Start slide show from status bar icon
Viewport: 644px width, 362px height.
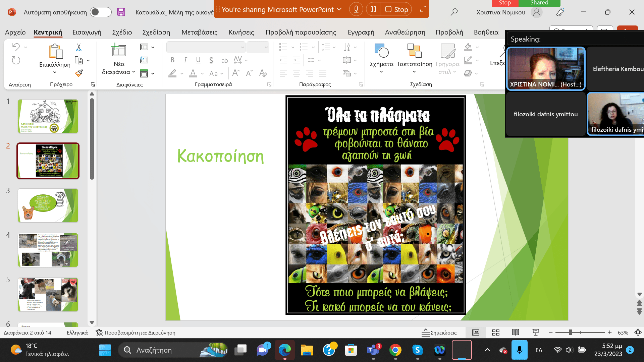536,333
